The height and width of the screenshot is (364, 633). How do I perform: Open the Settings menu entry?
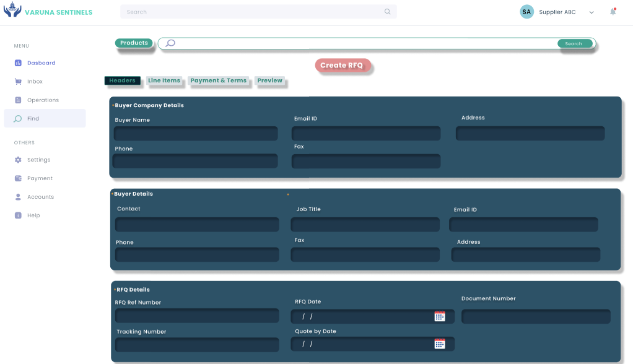(x=39, y=160)
